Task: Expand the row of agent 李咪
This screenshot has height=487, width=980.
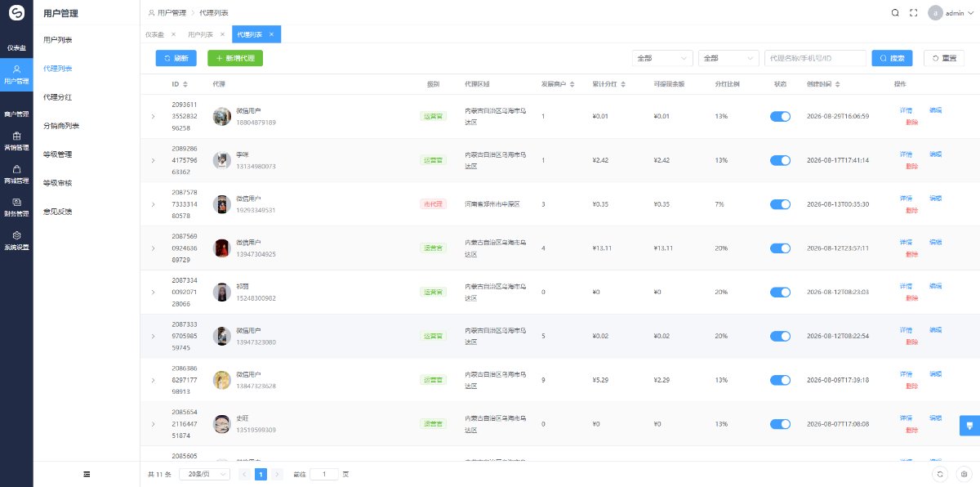Action: click(153, 160)
